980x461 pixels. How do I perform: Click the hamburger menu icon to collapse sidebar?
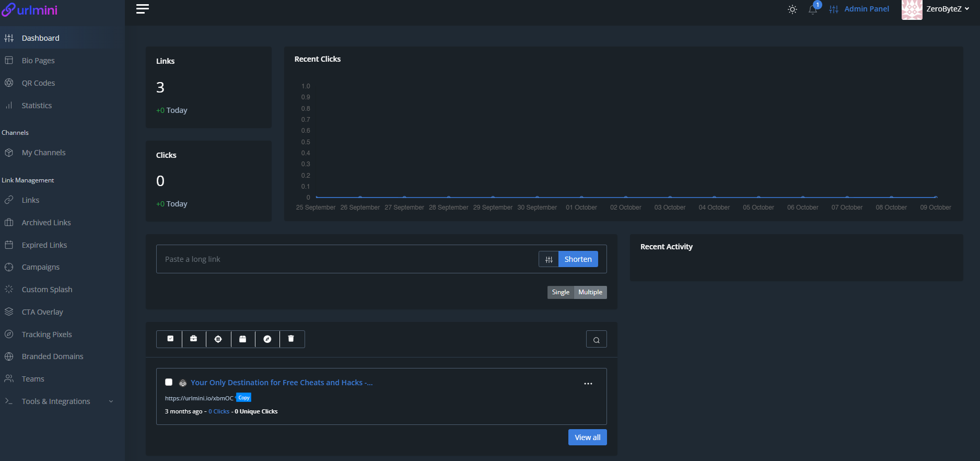143,9
